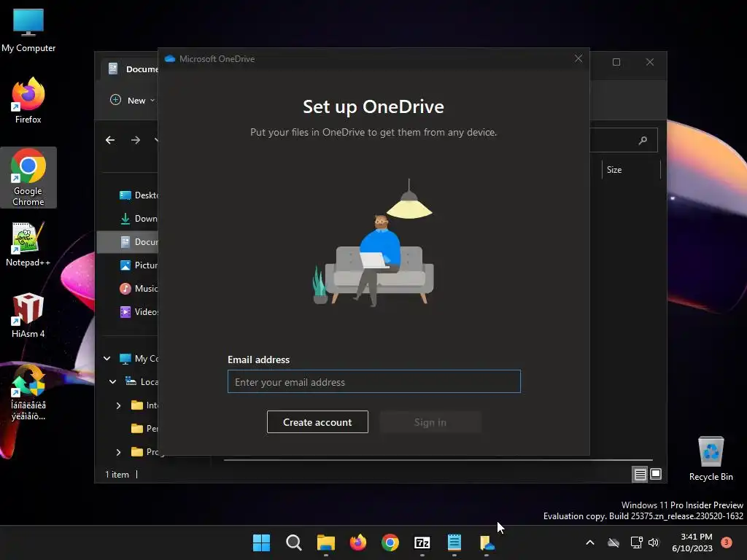Show hidden system tray icons
747x560 pixels.
coord(589,542)
